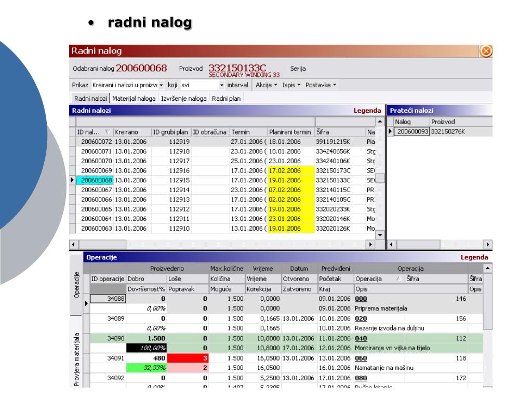Click the ID grubi plan column header
The width and height of the screenshot is (532, 399).
tap(171, 132)
